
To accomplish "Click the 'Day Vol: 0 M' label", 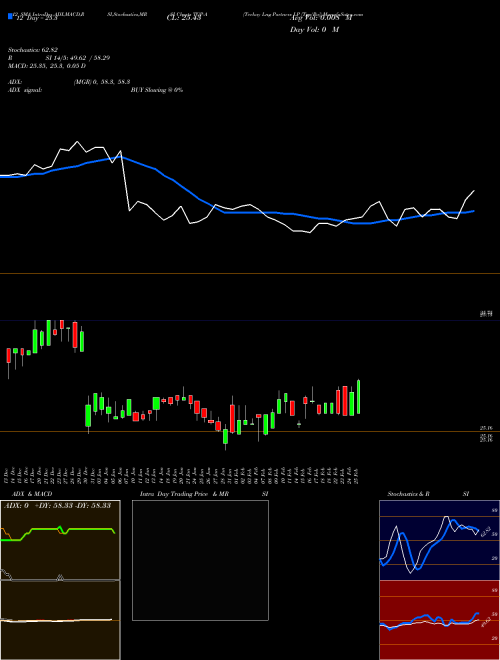I will point(314,29).
